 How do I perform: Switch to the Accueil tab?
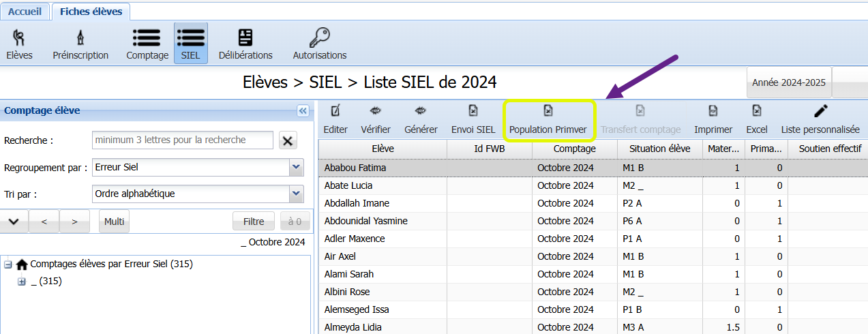click(x=25, y=12)
